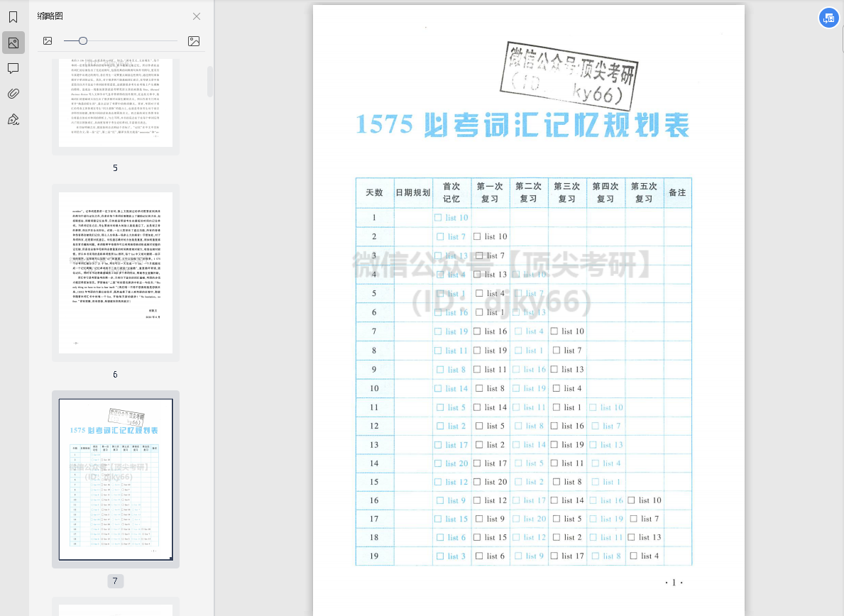
Task: Show attachments via the paperclip icon
Action: tap(13, 94)
